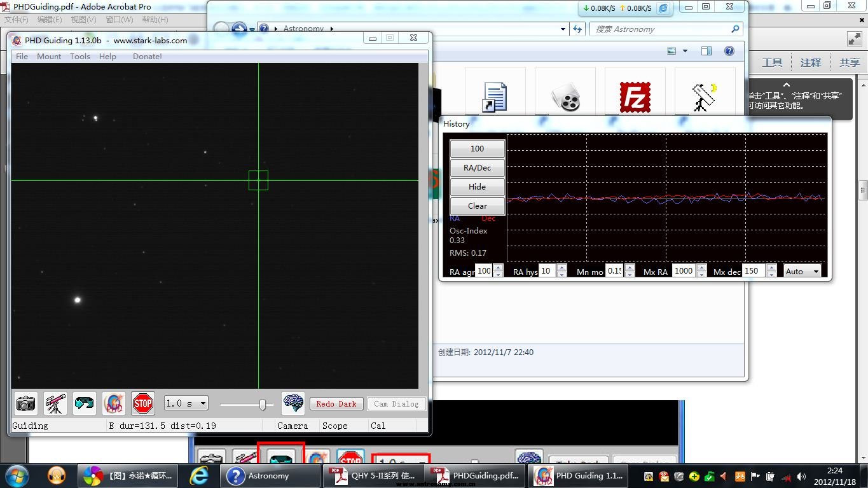The image size is (868, 488).
Task: Click the speaker volume tray icon
Action: pyautogui.click(x=801, y=477)
